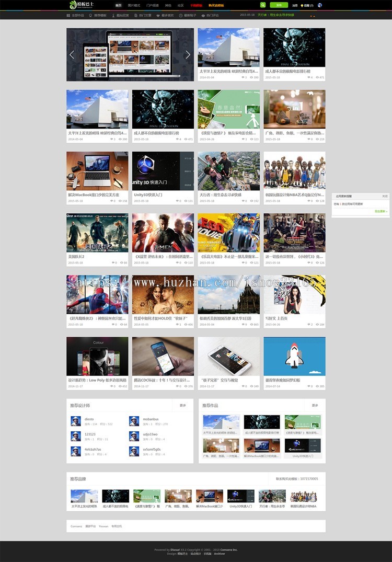Select 图片模式 in the top navigation
The image size is (392, 562).
[x=134, y=5]
